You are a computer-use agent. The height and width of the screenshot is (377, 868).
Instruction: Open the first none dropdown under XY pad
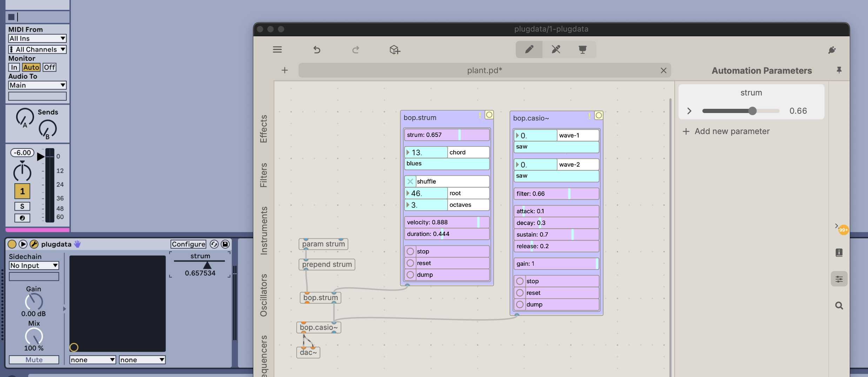coord(93,360)
